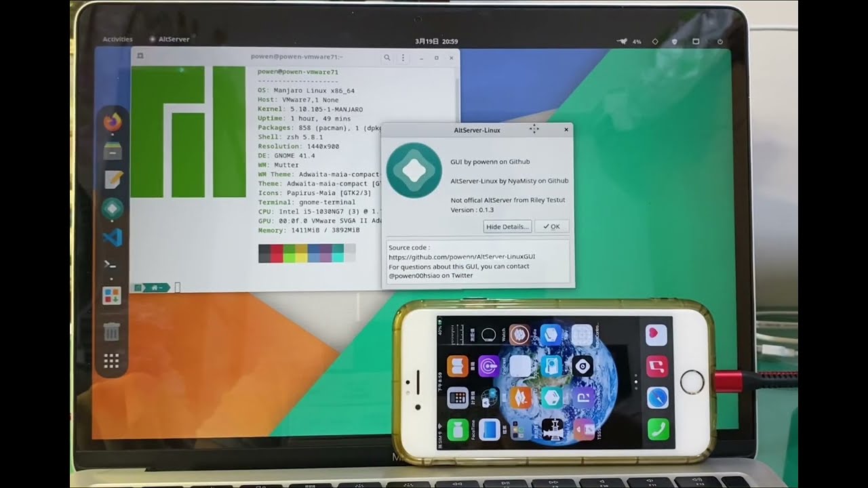Tap the Safari icon on the iPhone
The height and width of the screenshot is (488, 868).
pyautogui.click(x=657, y=398)
